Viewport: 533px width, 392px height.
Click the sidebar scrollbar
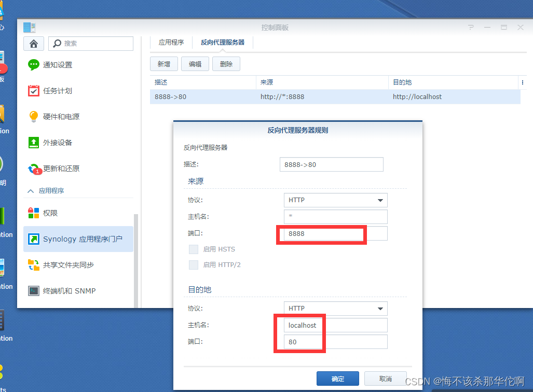[136, 260]
